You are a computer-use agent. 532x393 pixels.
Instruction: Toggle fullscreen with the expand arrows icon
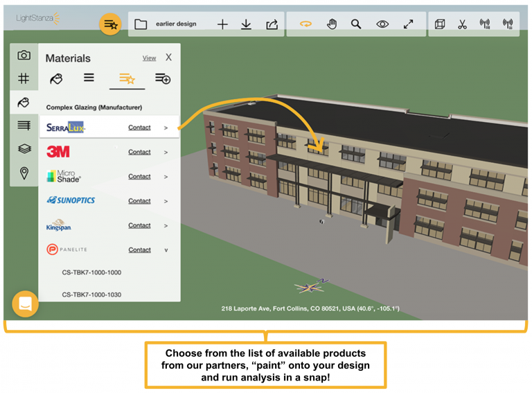pyautogui.click(x=409, y=24)
